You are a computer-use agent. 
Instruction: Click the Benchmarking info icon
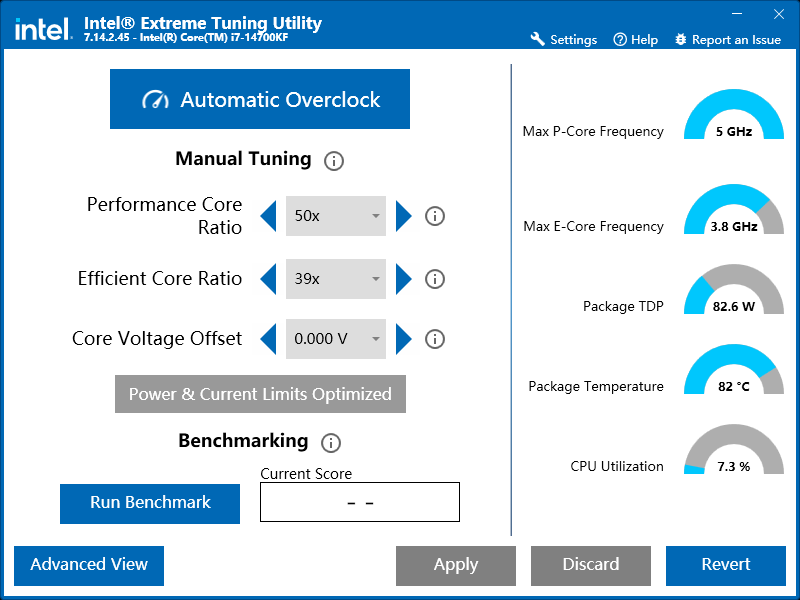pos(331,442)
